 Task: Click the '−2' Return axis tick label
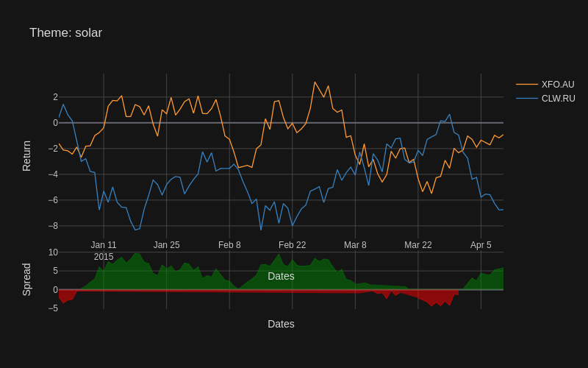pos(53,149)
